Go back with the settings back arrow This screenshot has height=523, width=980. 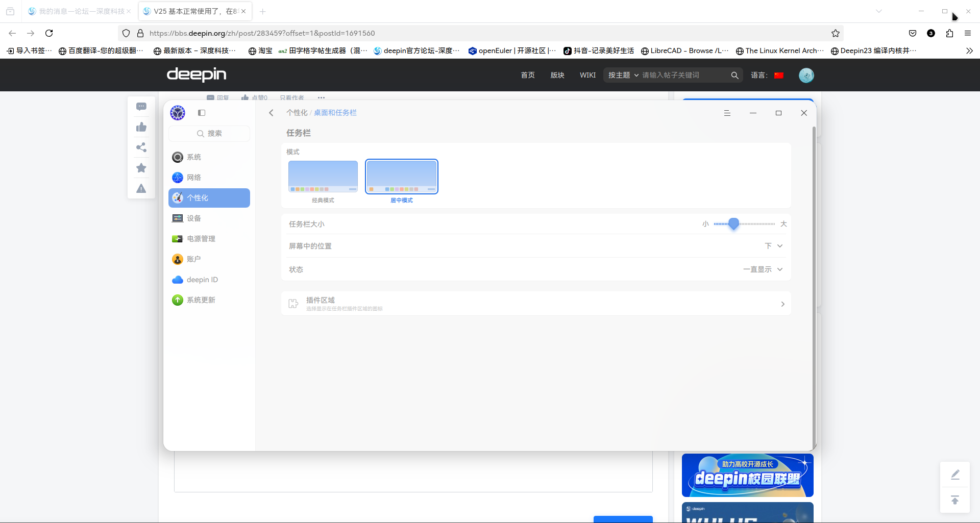point(271,113)
